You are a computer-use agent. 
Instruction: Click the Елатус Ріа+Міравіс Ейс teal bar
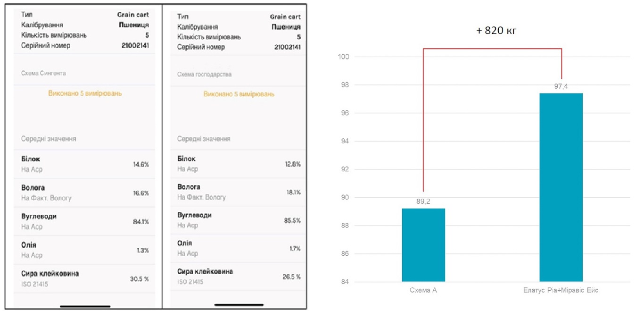[561, 188]
